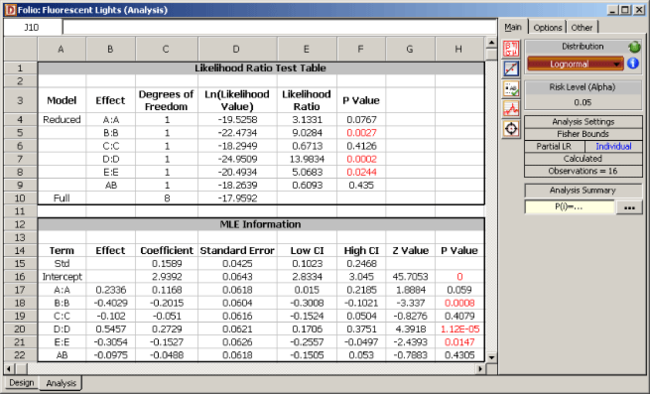Click the Intercept term cell
This screenshot has height=394, width=650.
(x=61, y=277)
